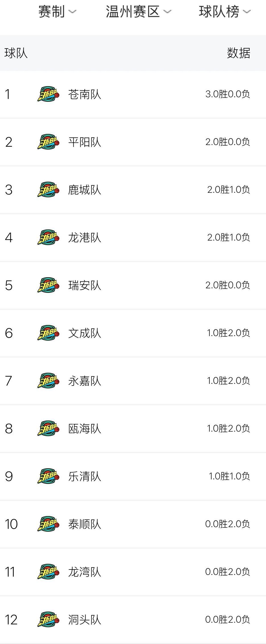This screenshot has height=644, width=266.
Task: Tap the 平阳队 team logo
Action: 48,142
